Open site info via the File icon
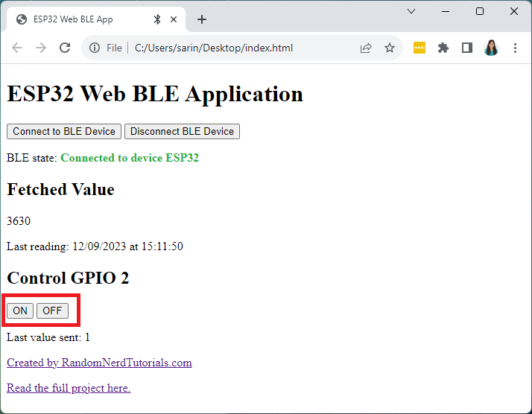The width and height of the screenshot is (532, 414). (95, 48)
